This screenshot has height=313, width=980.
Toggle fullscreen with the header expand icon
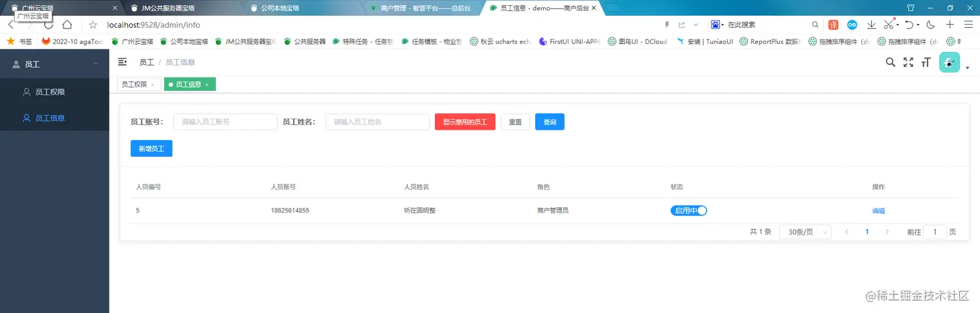[908, 62]
